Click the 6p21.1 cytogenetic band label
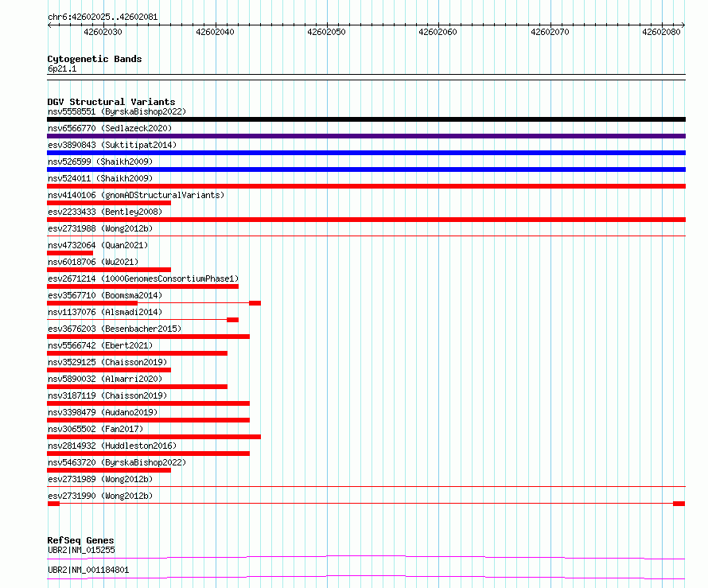708x588 pixels. 62,68
